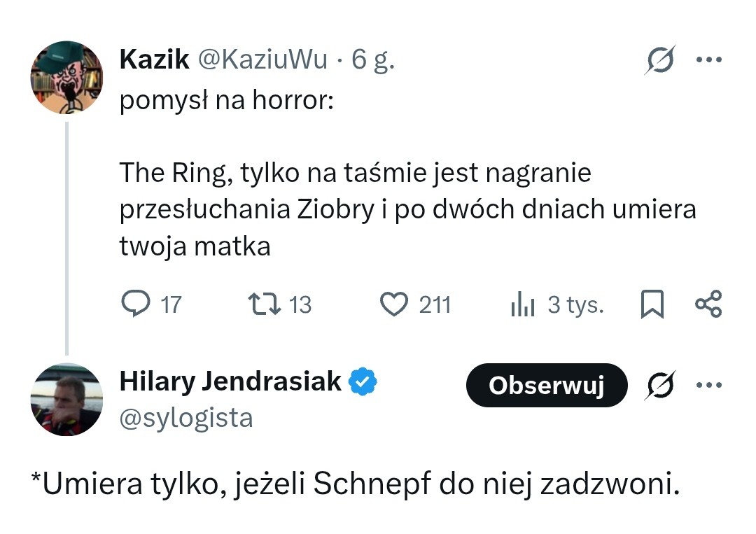Screen dimensions: 756x534
Task: Open the @sylogista profile link
Action: [x=186, y=418]
